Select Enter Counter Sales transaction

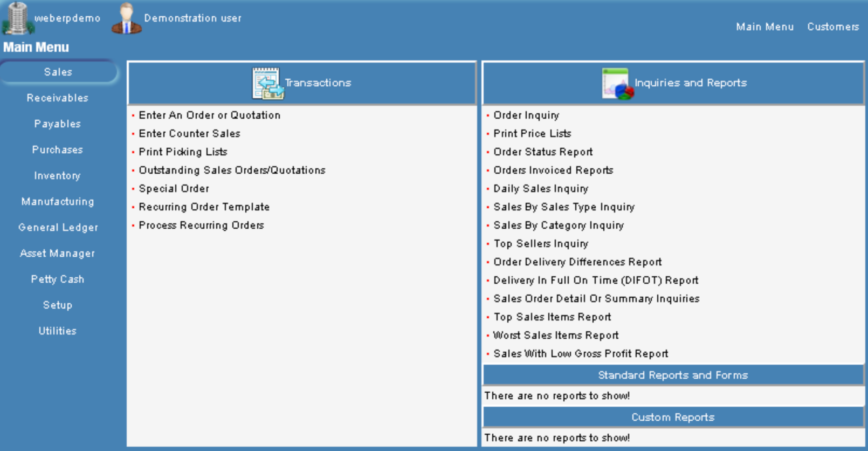[189, 134]
